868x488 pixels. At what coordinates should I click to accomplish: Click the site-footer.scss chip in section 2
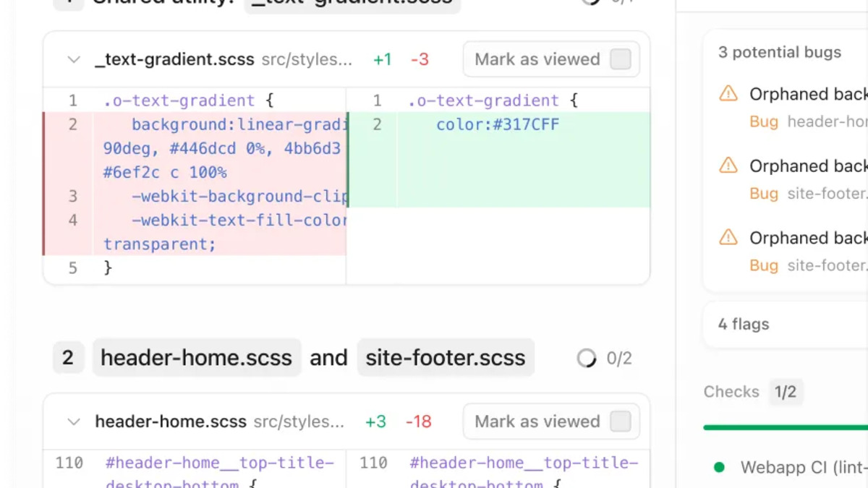pyautogui.click(x=446, y=358)
